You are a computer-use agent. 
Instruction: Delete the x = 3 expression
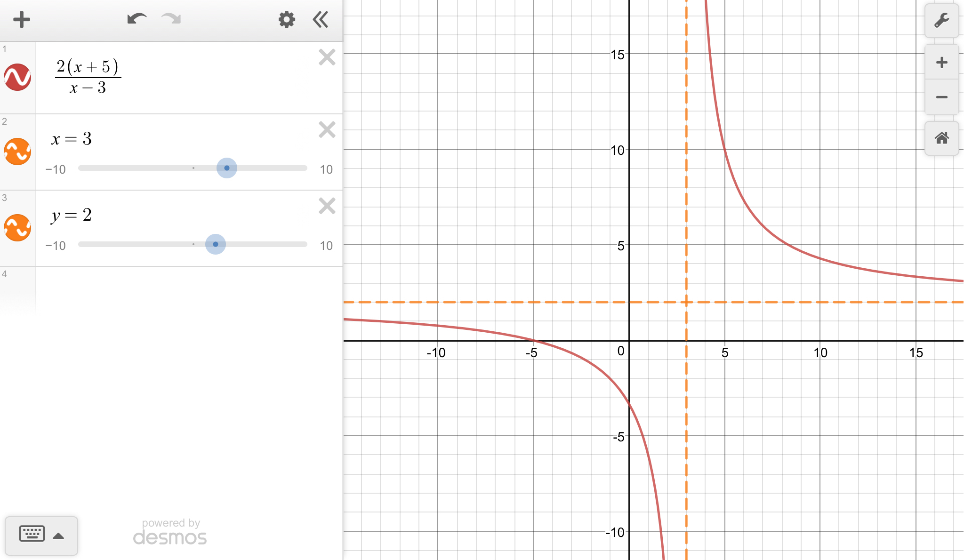327,130
